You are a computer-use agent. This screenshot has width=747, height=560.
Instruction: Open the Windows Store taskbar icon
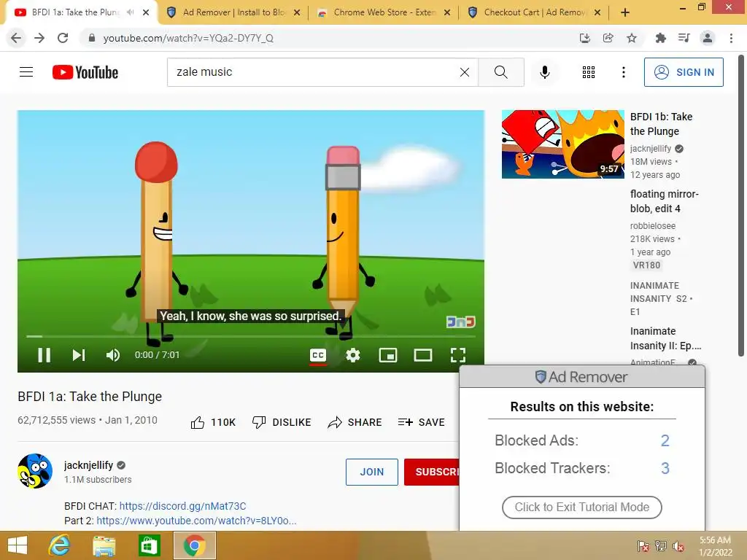[x=149, y=545]
